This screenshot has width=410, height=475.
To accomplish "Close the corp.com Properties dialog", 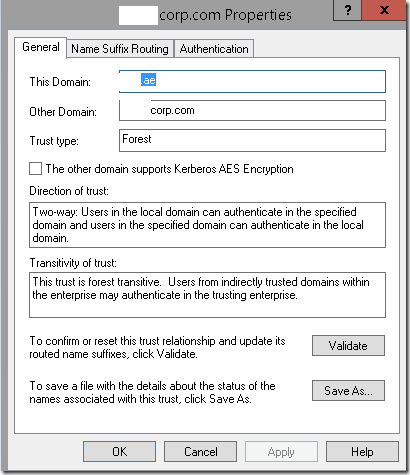I will tap(385, 10).
